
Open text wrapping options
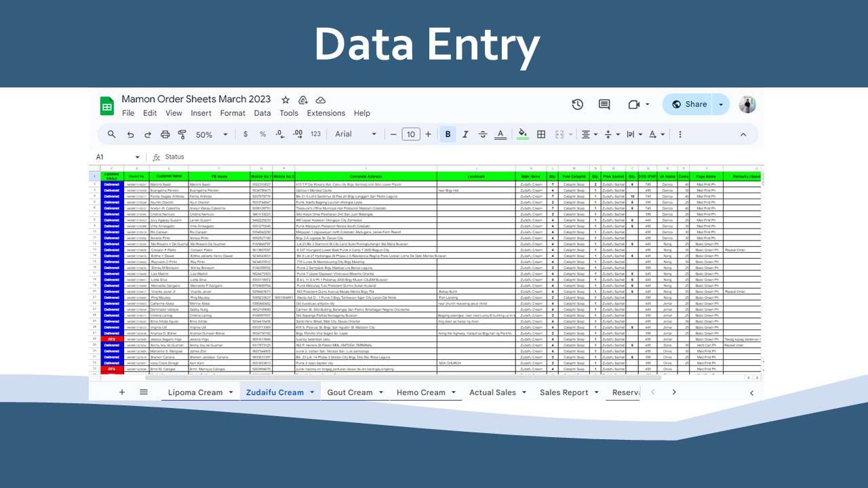(x=633, y=134)
